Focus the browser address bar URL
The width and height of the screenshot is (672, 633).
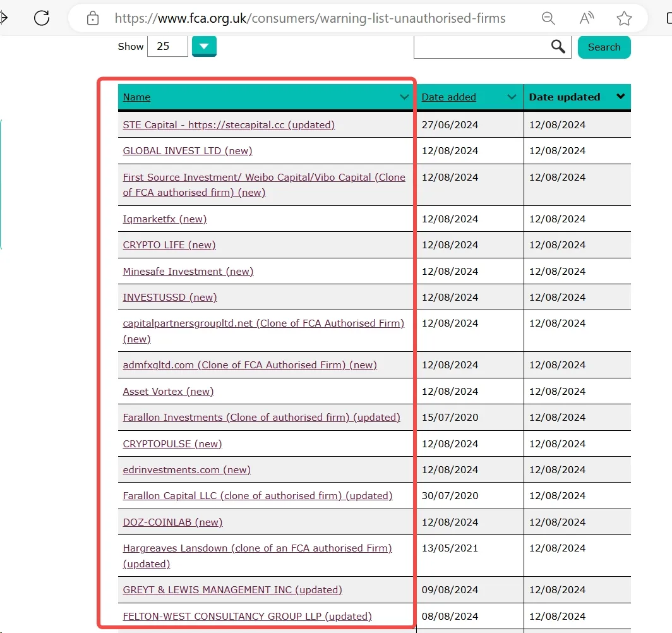click(310, 18)
